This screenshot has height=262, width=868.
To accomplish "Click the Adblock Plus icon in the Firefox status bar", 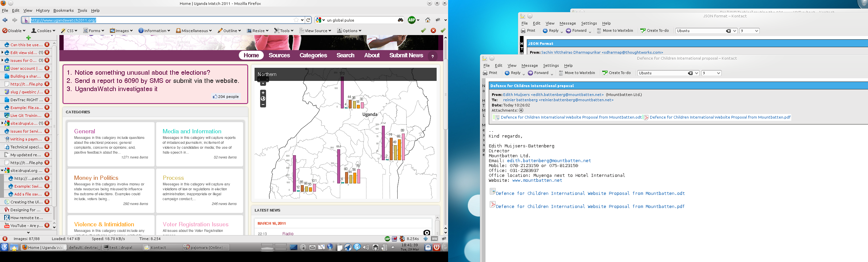I will tap(387, 239).
